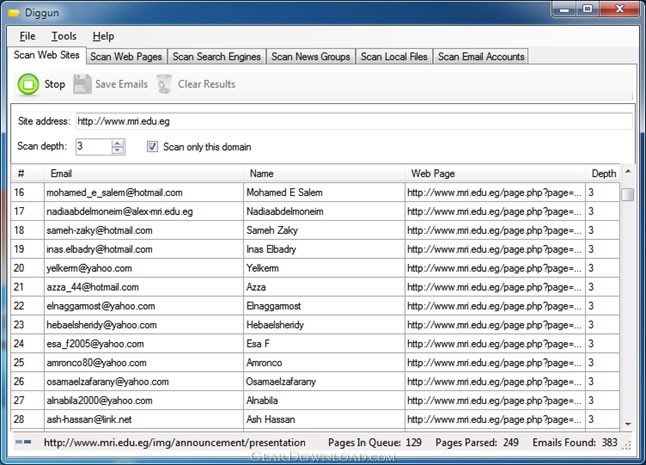
Task: Click Web Page URL cell in row 22
Action: click(494, 306)
